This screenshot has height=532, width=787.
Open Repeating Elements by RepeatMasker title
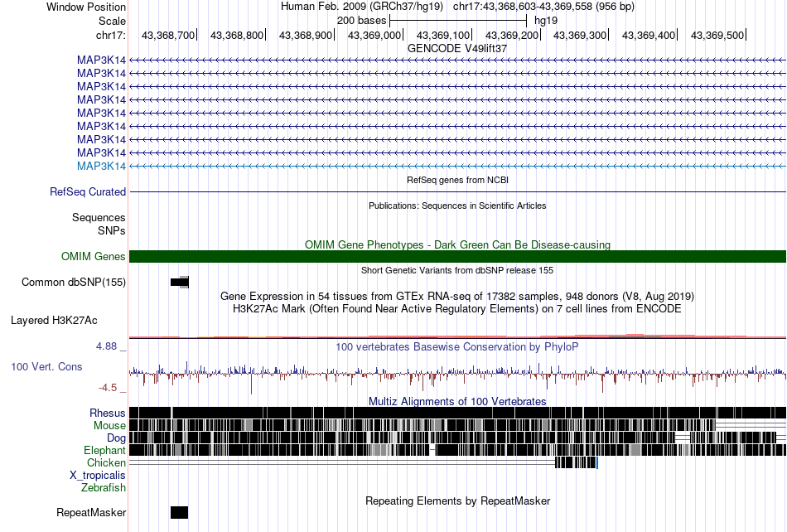(457, 501)
